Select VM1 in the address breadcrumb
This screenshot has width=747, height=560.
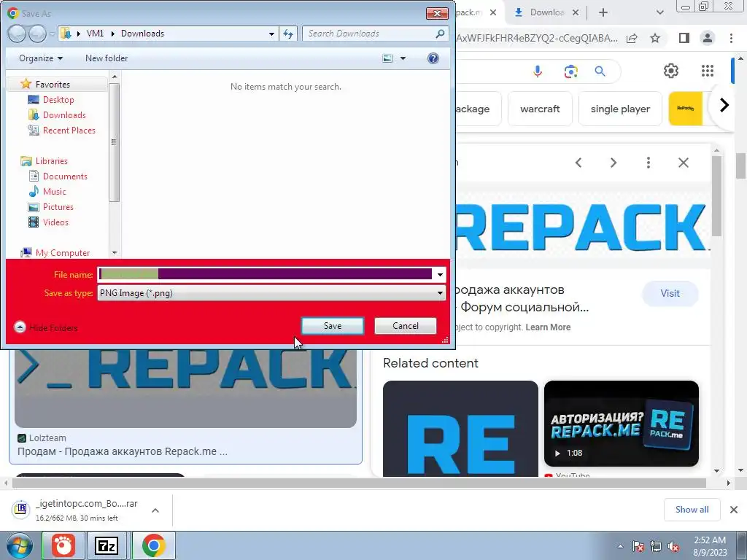pyautogui.click(x=95, y=34)
